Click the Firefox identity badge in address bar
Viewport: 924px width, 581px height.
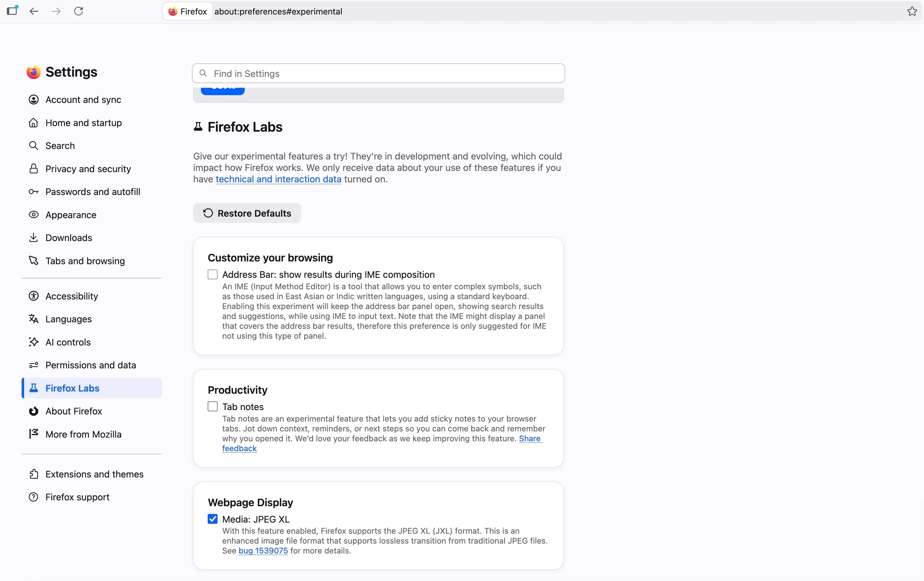pos(188,11)
